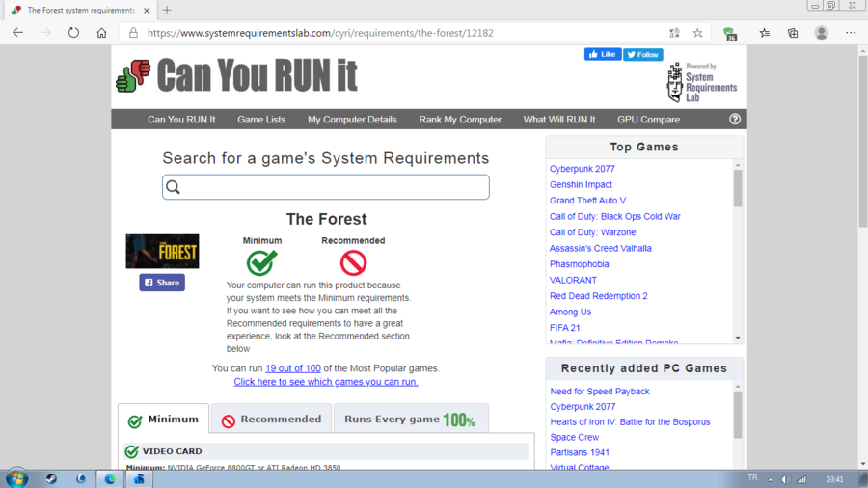868x488 pixels.
Task: Open the green extension icon showing 36
Action: (x=730, y=33)
